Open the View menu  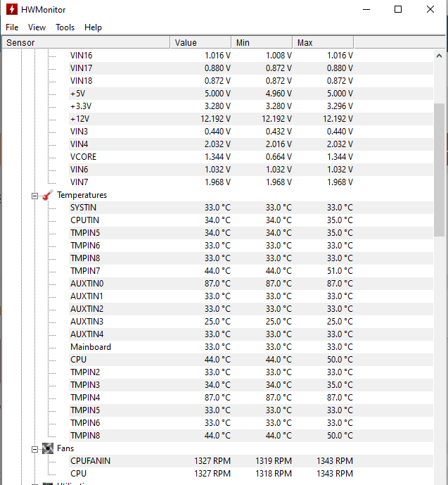click(x=37, y=27)
